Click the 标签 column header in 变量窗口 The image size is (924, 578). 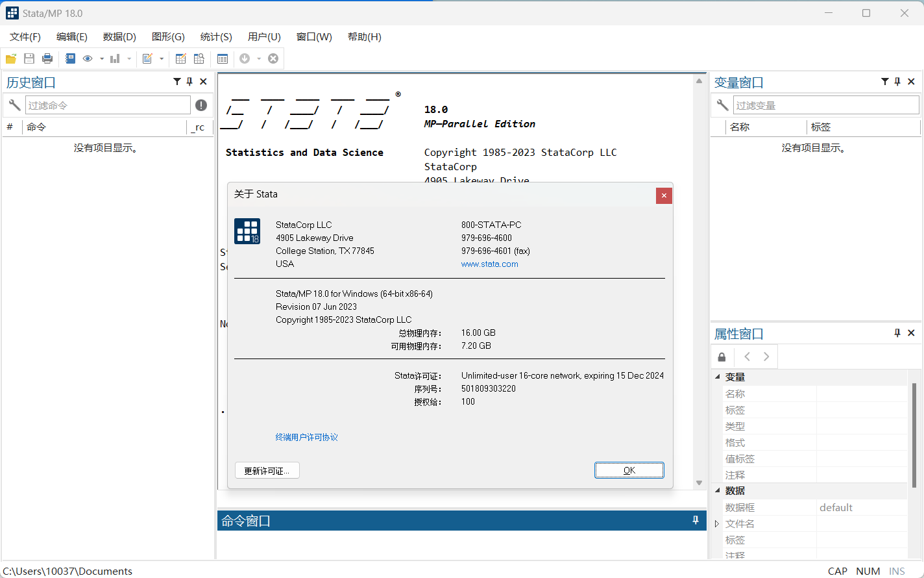pos(864,127)
